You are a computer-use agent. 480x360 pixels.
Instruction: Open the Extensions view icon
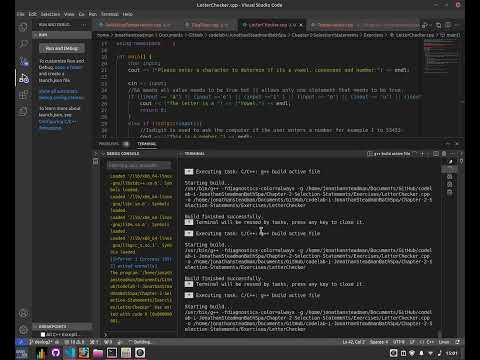pos(23,95)
